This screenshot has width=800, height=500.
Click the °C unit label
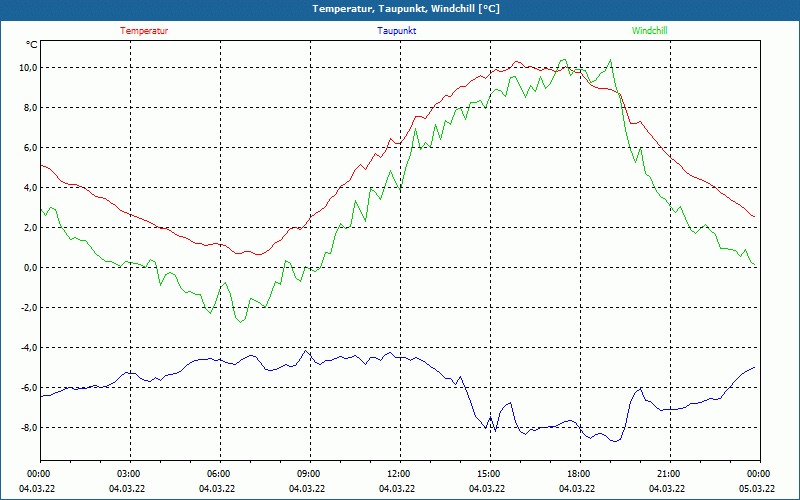pos(32,45)
